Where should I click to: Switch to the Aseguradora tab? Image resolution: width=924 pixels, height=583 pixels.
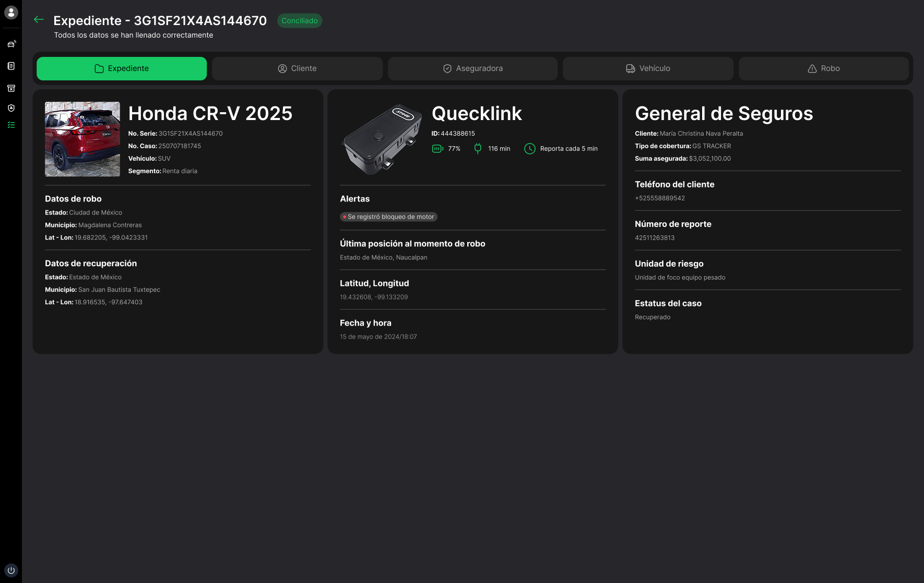tap(472, 68)
